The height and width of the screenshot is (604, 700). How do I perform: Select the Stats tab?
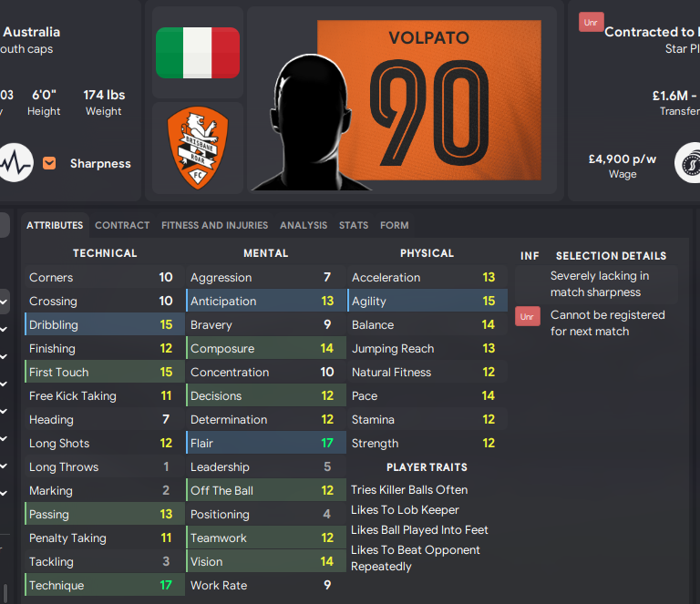pyautogui.click(x=354, y=225)
